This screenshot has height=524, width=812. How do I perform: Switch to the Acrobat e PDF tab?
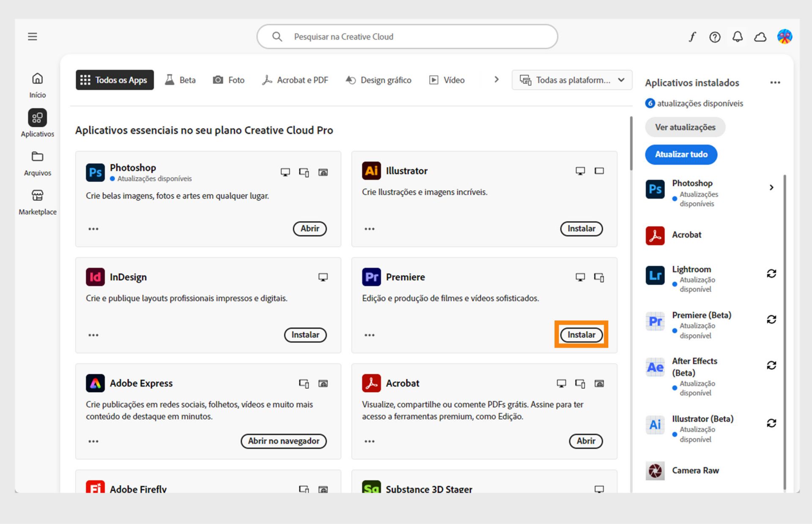tap(295, 80)
